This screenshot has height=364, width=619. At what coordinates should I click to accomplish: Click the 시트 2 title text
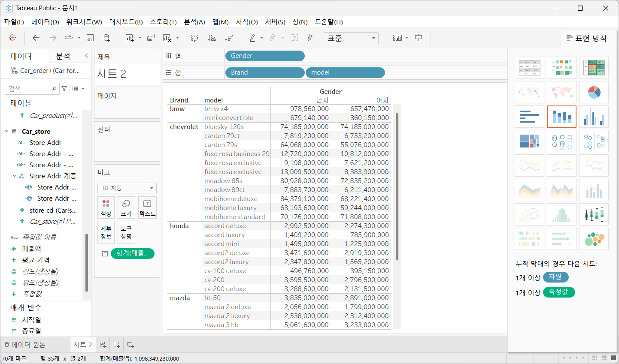tap(112, 74)
